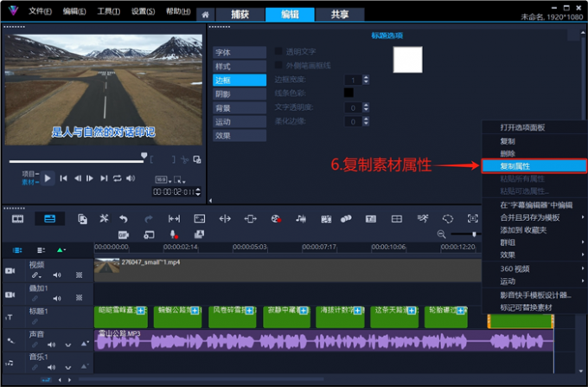Switch to timeline view
This screenshot has height=387, width=588.
pos(49,219)
